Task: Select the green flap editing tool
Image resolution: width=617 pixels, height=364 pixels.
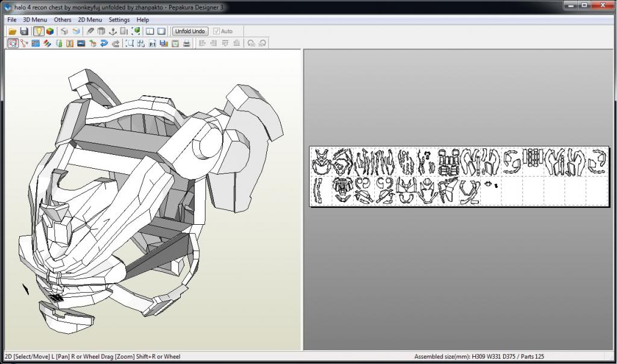Action: (58, 43)
